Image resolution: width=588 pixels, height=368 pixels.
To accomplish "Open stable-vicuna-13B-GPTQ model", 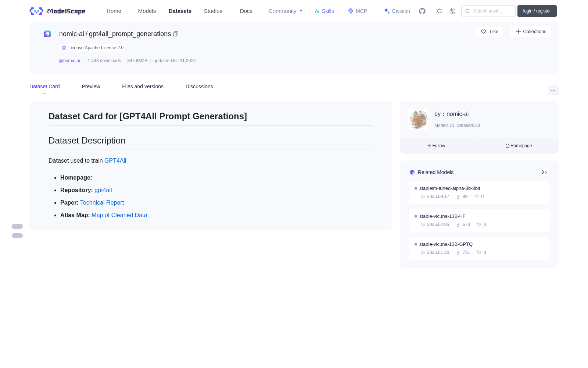I will point(479,248).
